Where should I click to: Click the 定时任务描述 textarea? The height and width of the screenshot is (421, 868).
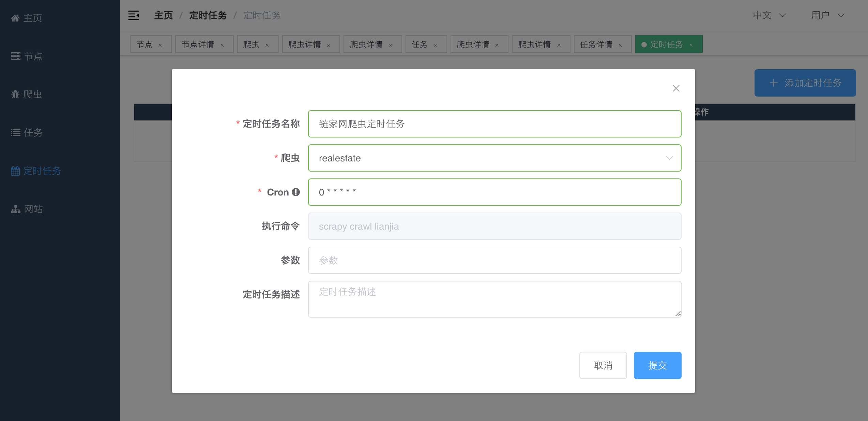pos(494,299)
